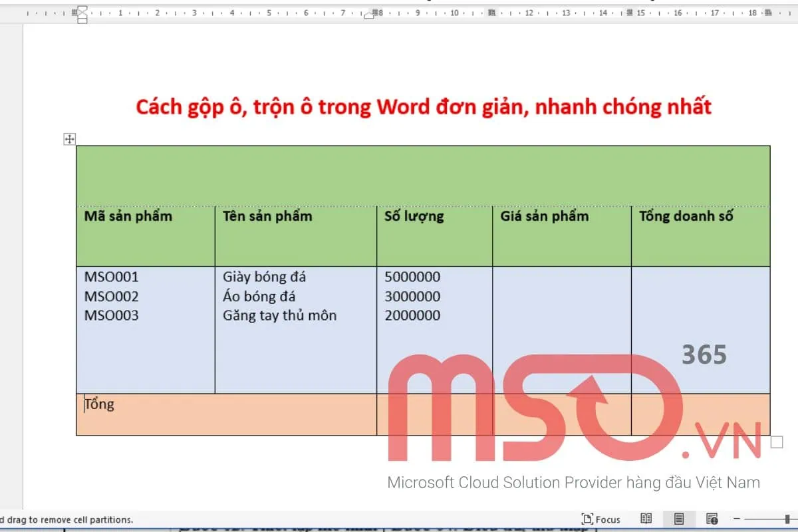The height and width of the screenshot is (532, 798).
Task: Click the red document title text
Action: click(x=424, y=106)
